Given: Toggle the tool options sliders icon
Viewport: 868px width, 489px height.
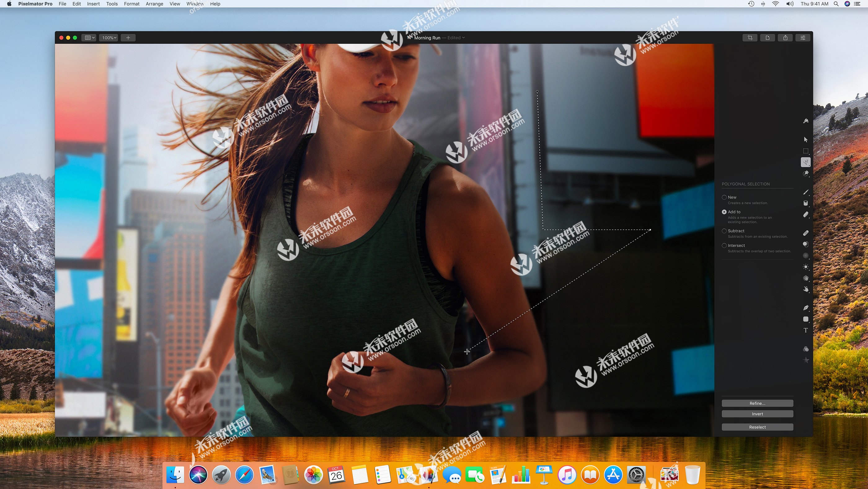Looking at the screenshot, I should 803,38.
